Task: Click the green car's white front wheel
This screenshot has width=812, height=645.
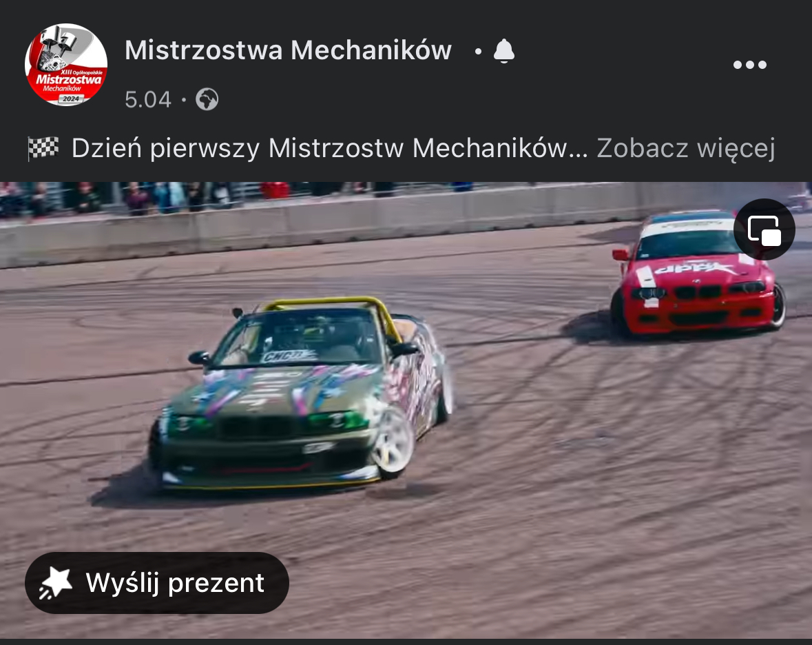Action: 393,442
